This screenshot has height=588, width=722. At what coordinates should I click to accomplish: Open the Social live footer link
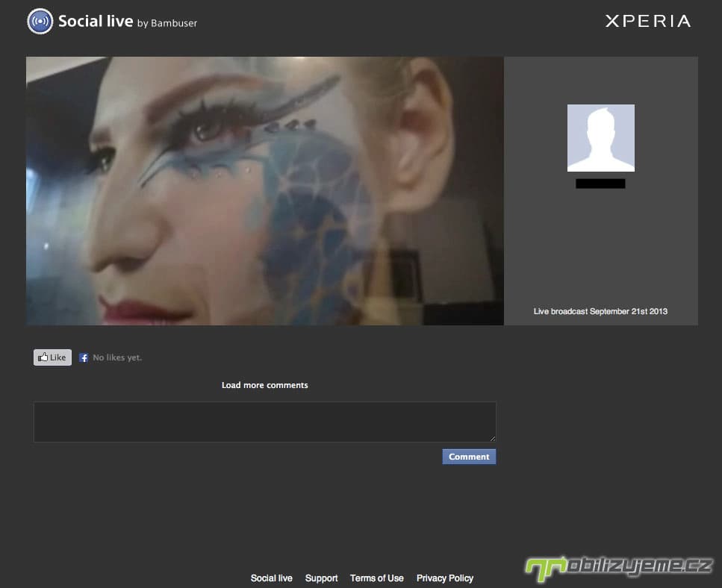tap(271, 578)
